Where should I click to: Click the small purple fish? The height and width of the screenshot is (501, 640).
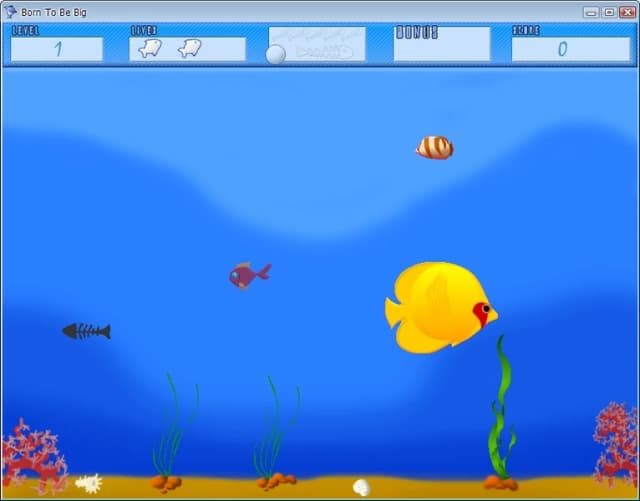250,276
